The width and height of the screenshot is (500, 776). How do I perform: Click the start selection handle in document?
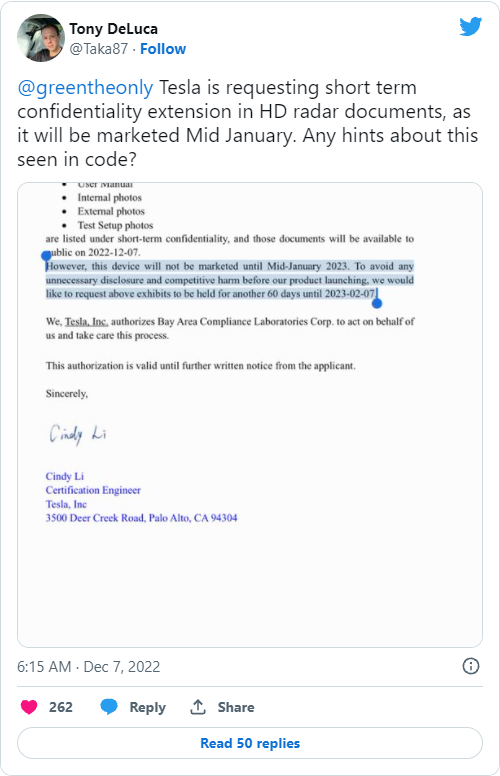pos(46,256)
